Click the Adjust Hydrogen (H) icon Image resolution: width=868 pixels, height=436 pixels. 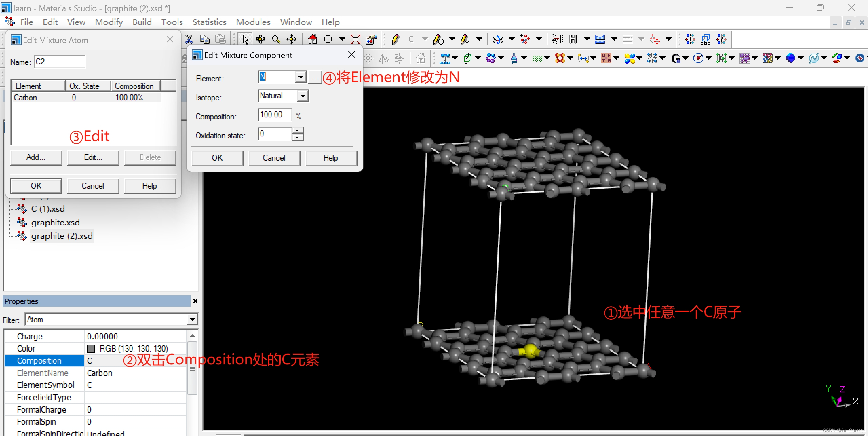573,39
